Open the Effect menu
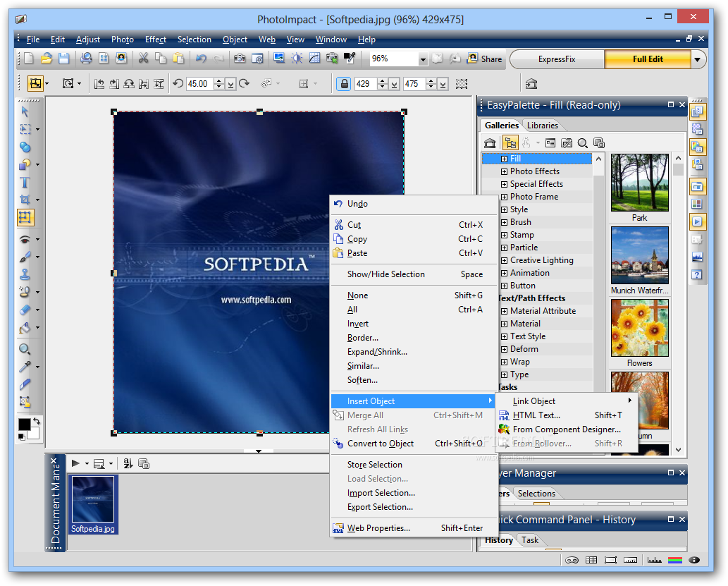Image resolution: width=728 pixels, height=586 pixels. click(156, 39)
